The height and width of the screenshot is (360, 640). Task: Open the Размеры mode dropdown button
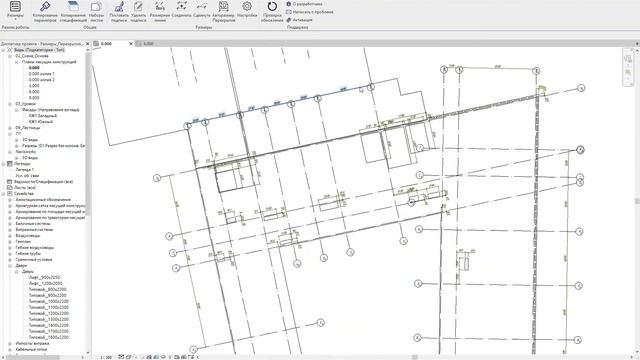click(x=15, y=11)
